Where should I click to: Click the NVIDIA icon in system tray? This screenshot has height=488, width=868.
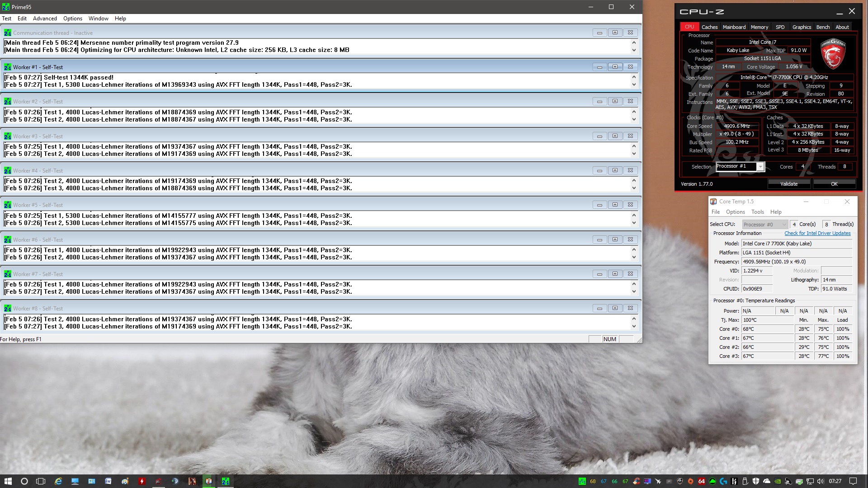[x=777, y=481]
